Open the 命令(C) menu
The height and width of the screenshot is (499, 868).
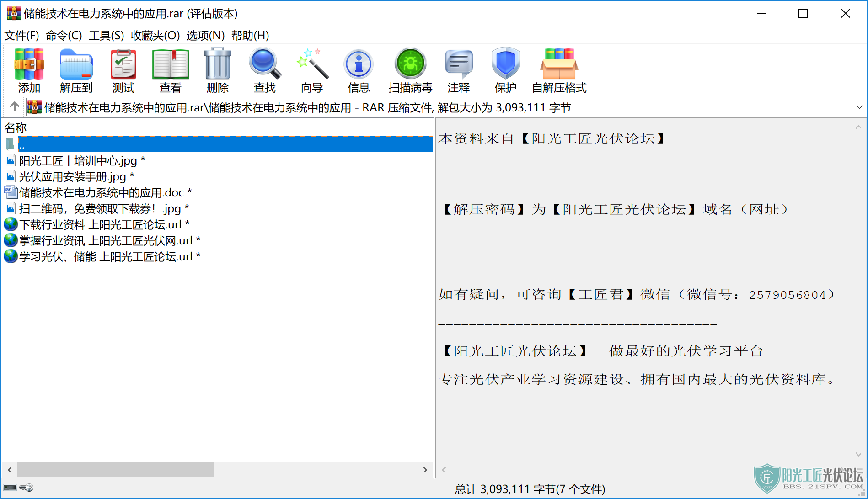pyautogui.click(x=64, y=36)
